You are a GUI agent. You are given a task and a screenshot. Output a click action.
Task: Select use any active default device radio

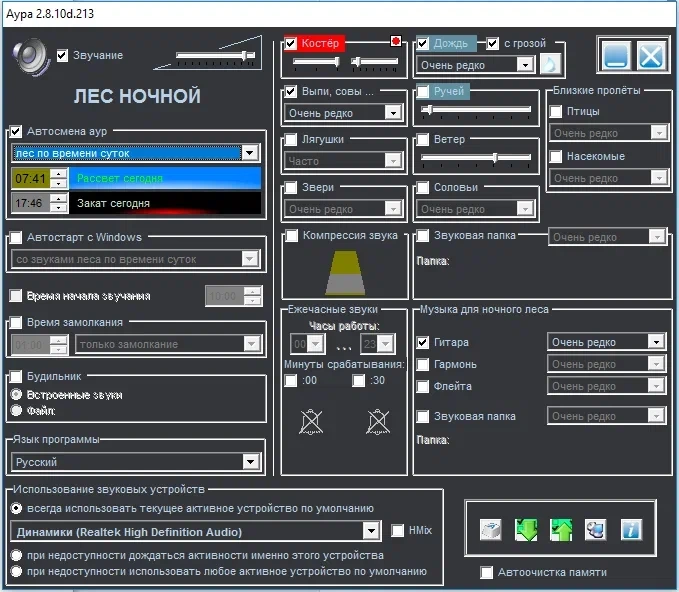[x=16, y=572]
